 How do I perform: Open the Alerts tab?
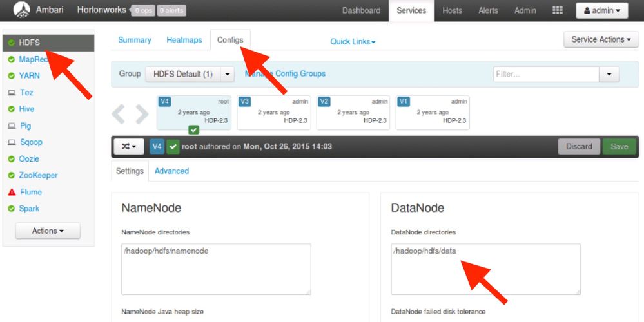(488, 11)
